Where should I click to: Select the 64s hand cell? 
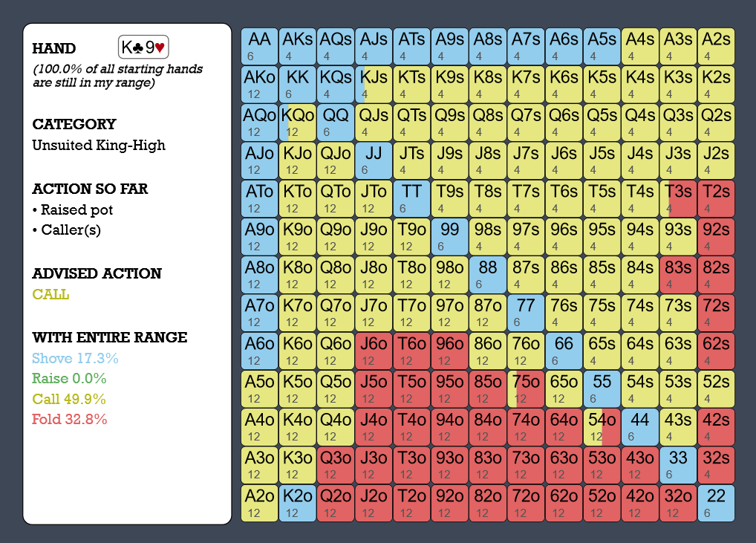[640, 351]
